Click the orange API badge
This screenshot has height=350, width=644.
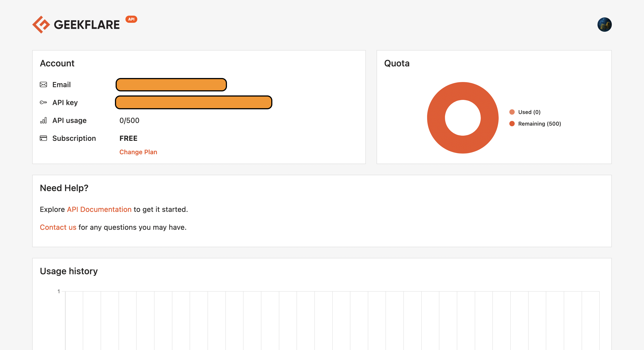click(x=131, y=19)
